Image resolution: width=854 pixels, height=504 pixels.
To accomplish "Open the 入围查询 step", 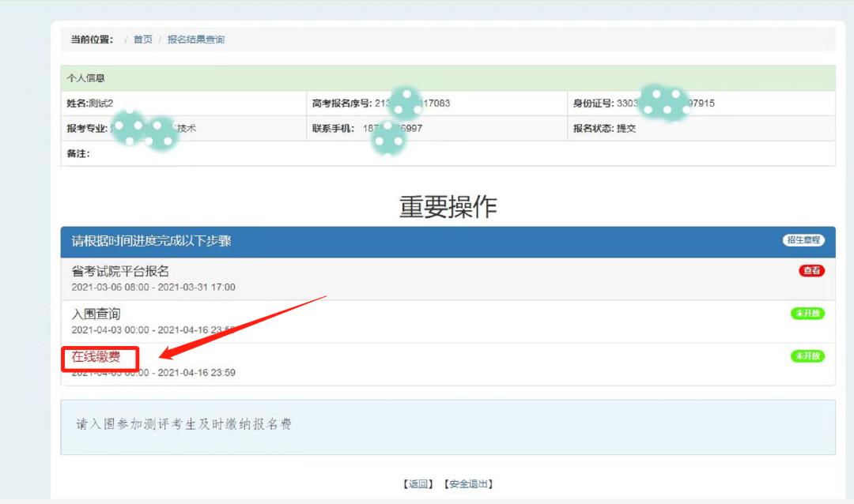I will tap(96, 314).
